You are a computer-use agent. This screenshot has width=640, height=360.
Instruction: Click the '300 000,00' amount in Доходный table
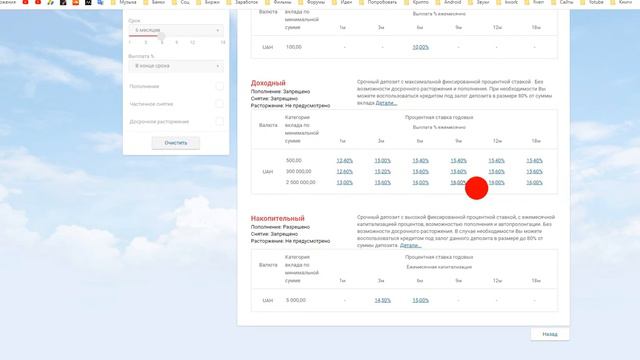tap(298, 171)
